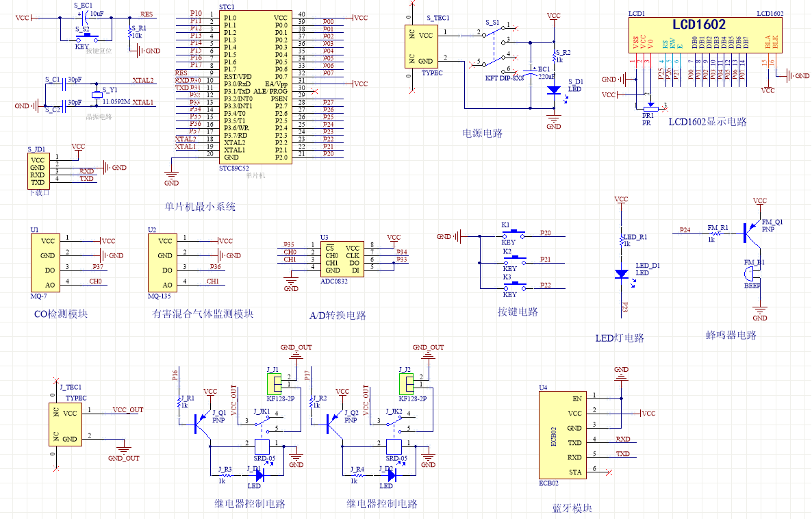812x519 pixels.
Task: Click the LCD1602显示电路 title text
Action: coord(707,122)
